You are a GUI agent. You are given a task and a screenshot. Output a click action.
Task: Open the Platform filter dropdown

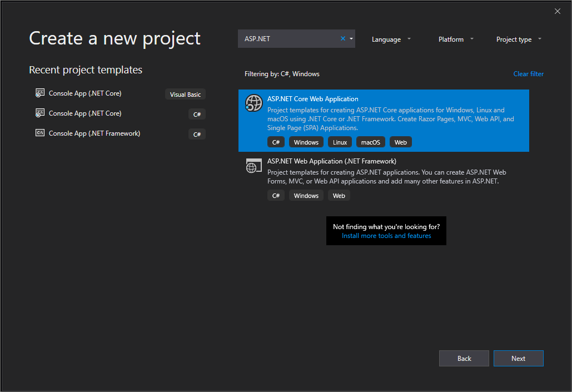(x=456, y=39)
